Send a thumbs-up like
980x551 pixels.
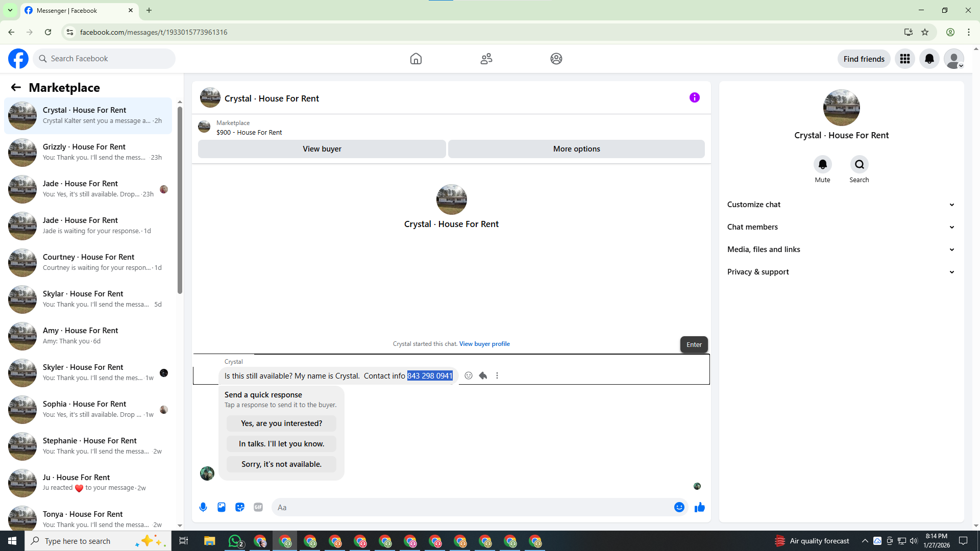pos(700,507)
